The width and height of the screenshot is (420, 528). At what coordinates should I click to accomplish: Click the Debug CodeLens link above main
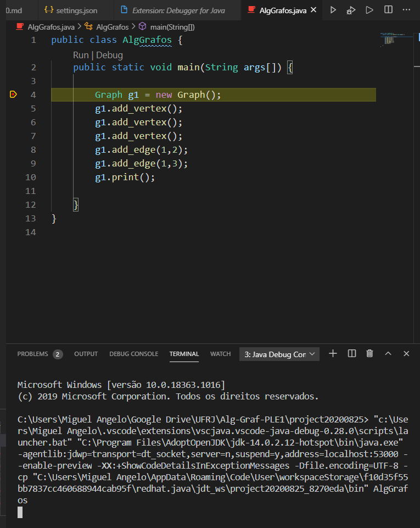tap(109, 55)
